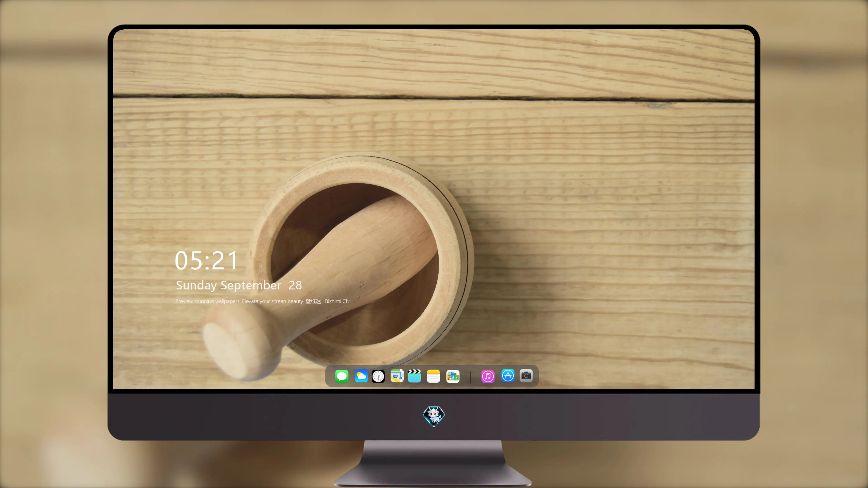Click the 'Preview stunning wallpapers' tagline text

click(x=262, y=301)
